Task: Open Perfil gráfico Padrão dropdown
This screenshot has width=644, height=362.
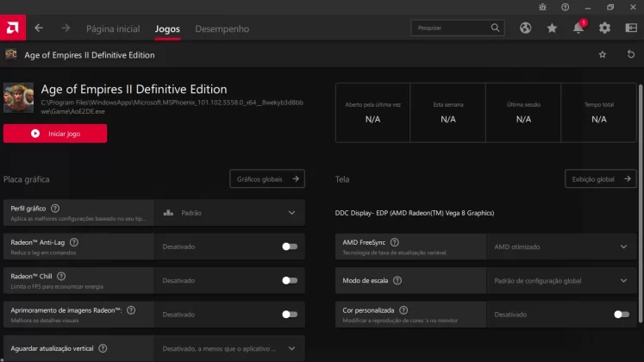Action: (x=229, y=213)
